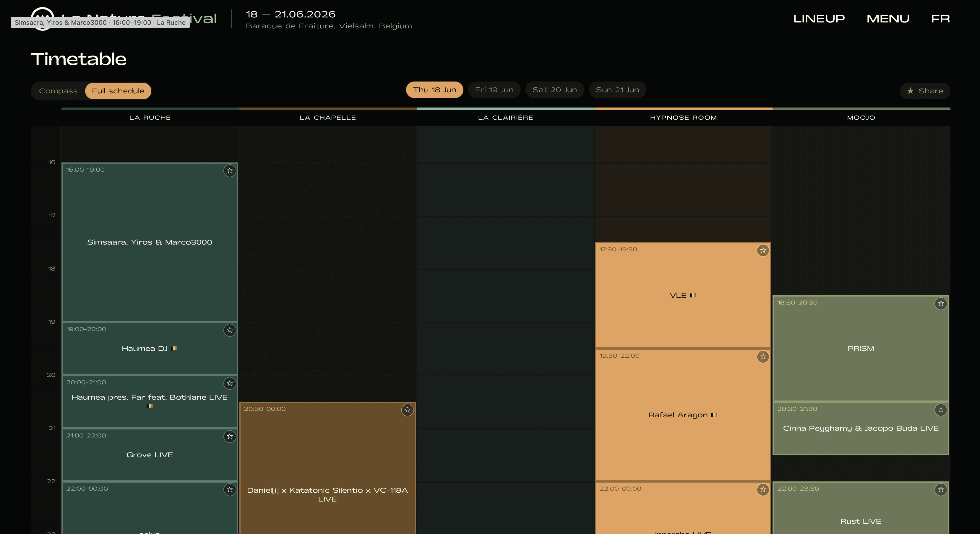The image size is (980, 534).
Task: Favorite the Grove LIVE set
Action: pyautogui.click(x=229, y=437)
